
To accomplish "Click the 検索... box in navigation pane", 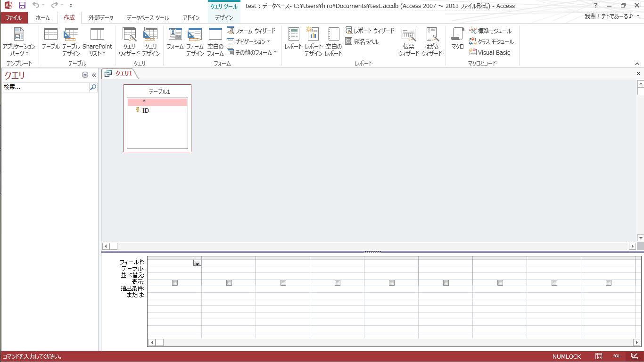I will [x=46, y=87].
